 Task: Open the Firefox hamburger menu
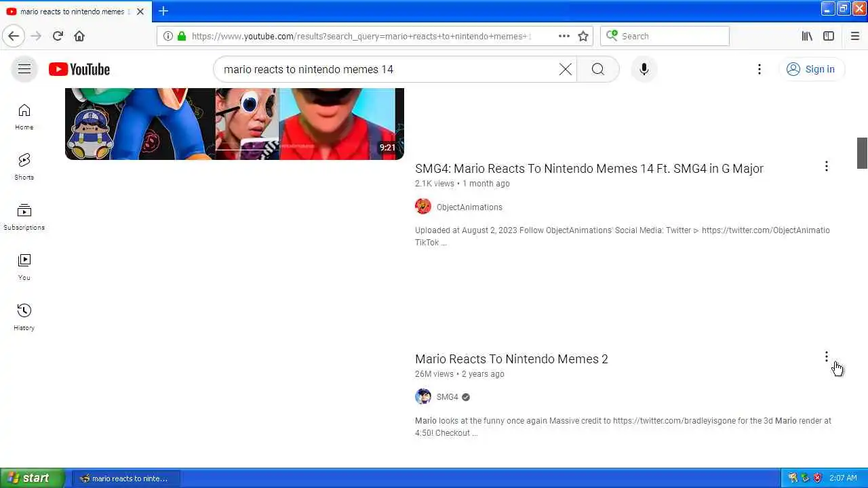pyautogui.click(x=854, y=36)
